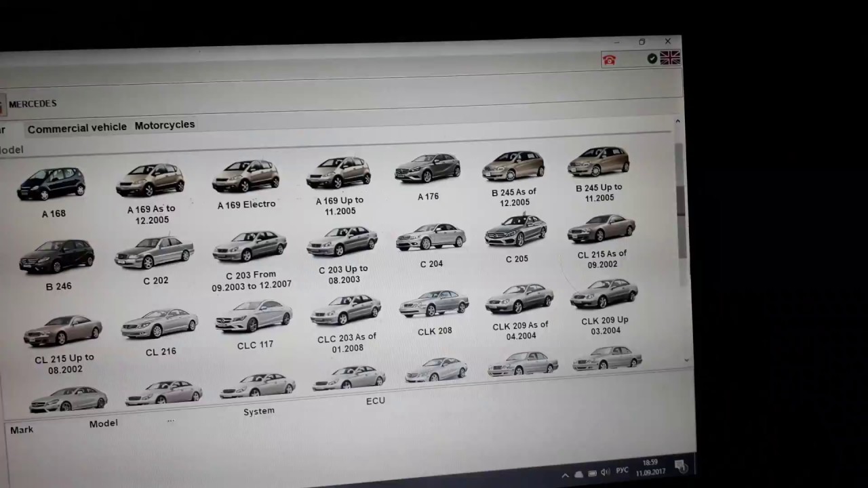The width and height of the screenshot is (868, 488).
Task: Pick the A 169 Electro car image
Action: click(x=245, y=176)
